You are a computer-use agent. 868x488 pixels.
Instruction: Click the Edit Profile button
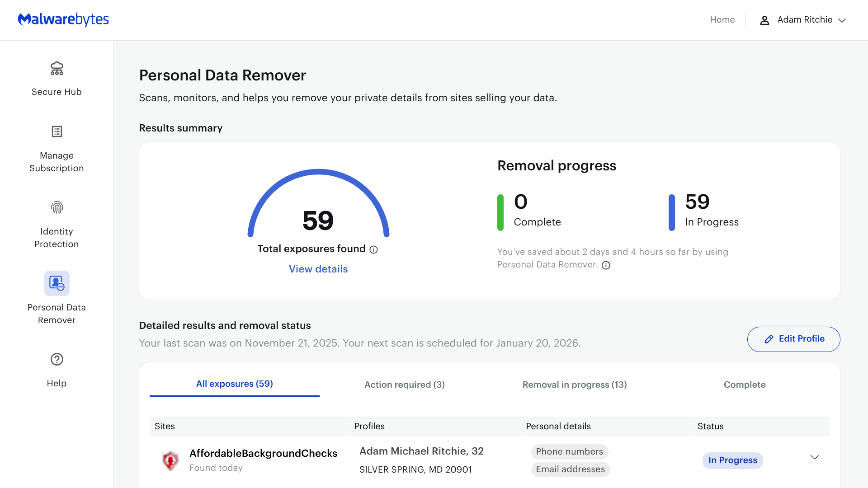793,339
